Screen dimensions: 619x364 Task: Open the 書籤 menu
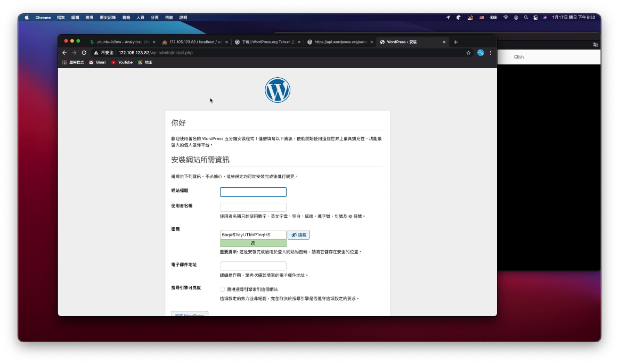tap(126, 18)
